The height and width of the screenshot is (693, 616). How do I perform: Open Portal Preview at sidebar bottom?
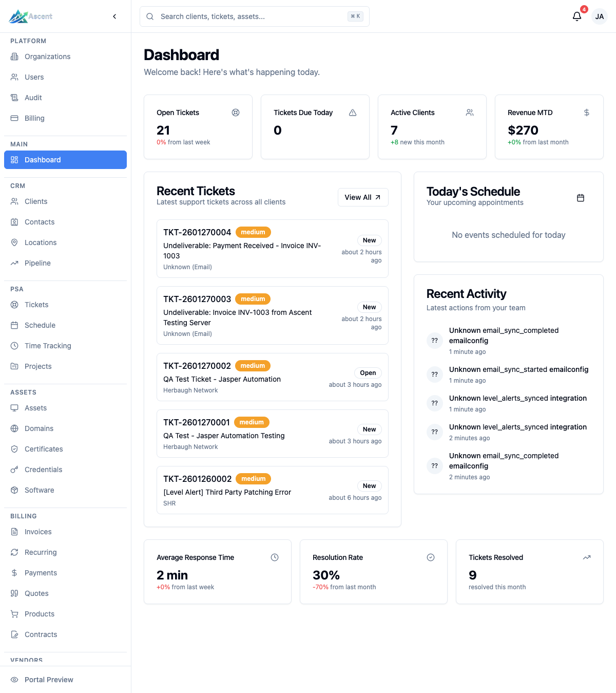[49, 680]
